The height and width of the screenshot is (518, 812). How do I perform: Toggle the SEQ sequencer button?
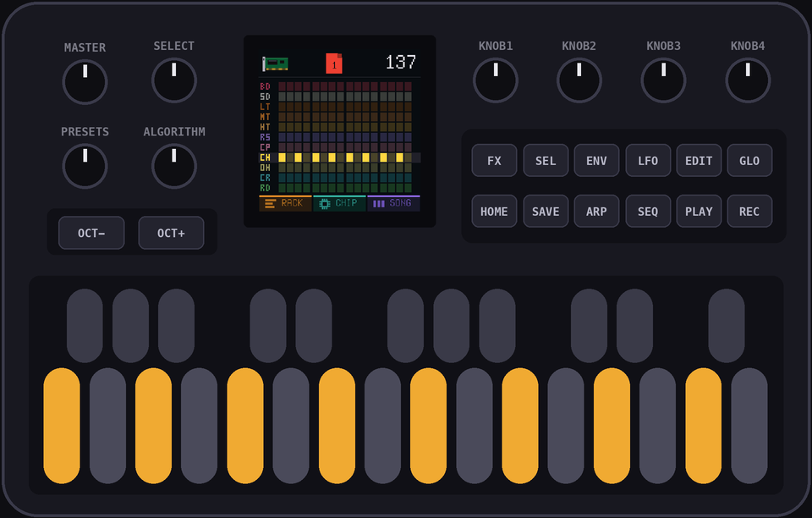(648, 212)
